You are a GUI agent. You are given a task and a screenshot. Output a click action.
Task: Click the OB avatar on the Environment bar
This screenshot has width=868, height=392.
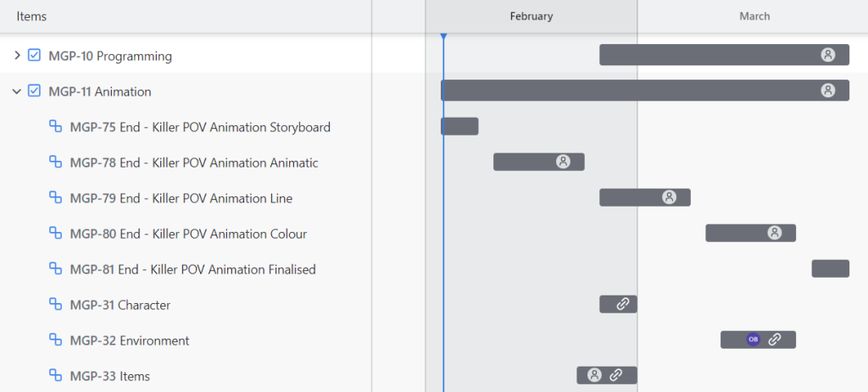[x=753, y=340]
